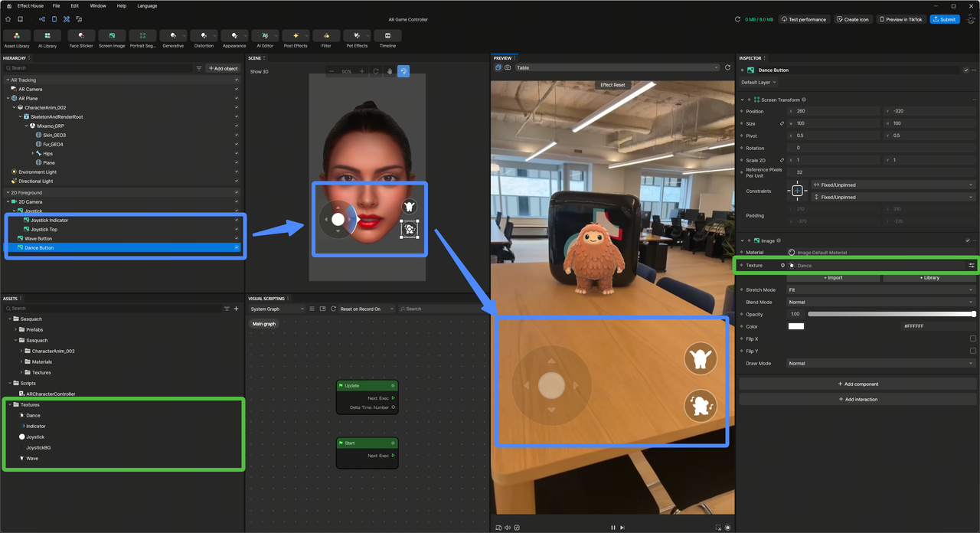The image size is (980, 533).
Task: Open the Stretch Mode dropdown
Action: 881,289
